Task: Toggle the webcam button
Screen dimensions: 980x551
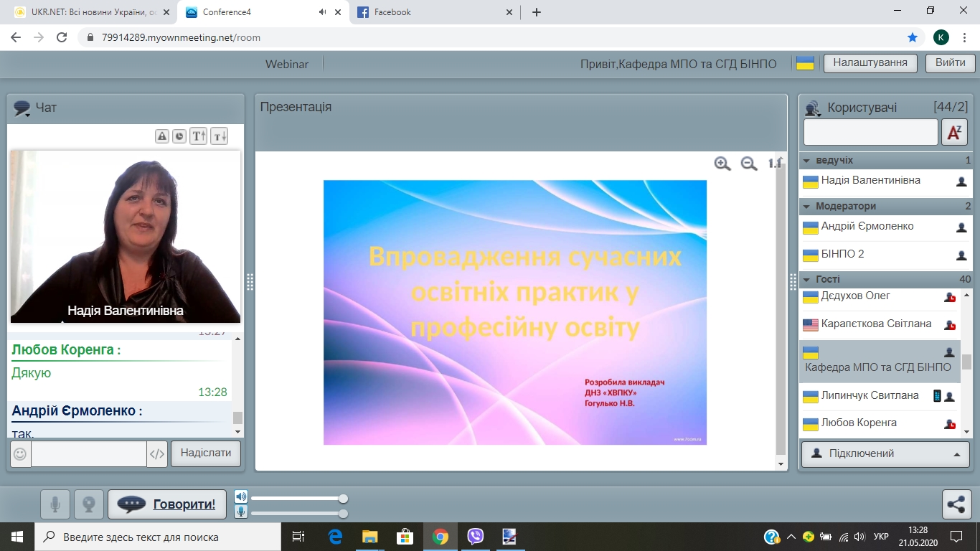Action: (89, 504)
